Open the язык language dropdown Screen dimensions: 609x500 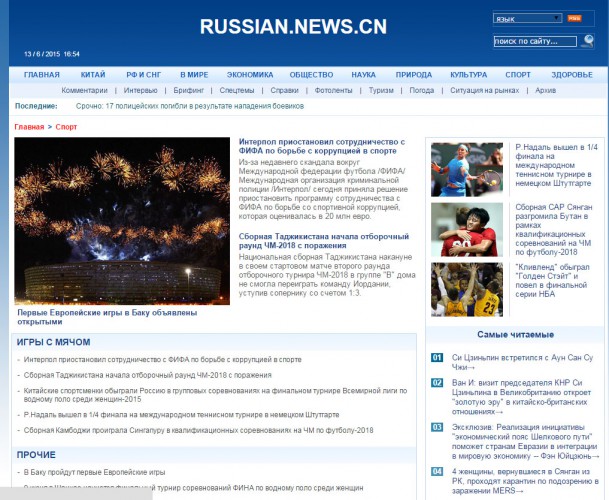[x=527, y=18]
